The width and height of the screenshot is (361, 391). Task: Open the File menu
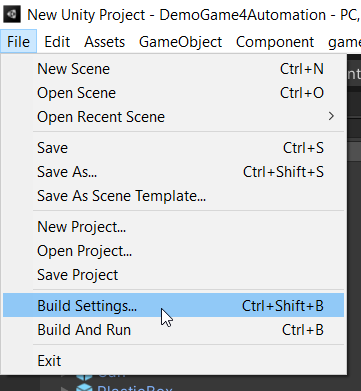tap(18, 42)
